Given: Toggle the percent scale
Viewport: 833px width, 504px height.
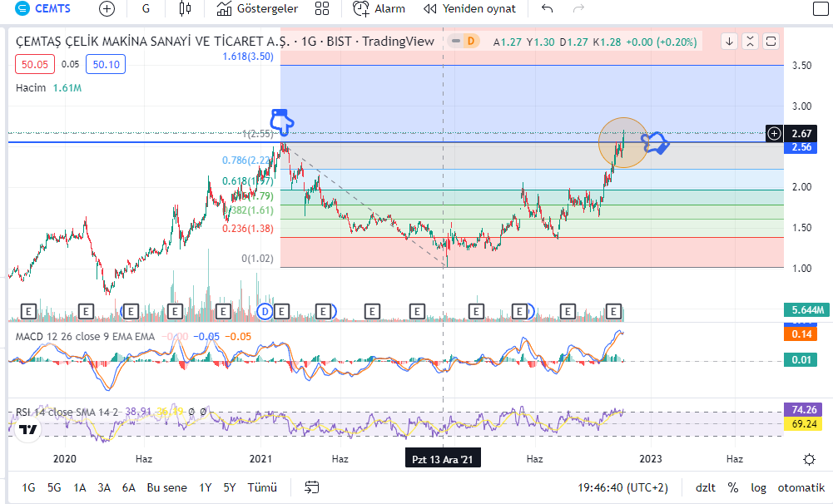Looking at the screenshot, I should tap(733, 487).
